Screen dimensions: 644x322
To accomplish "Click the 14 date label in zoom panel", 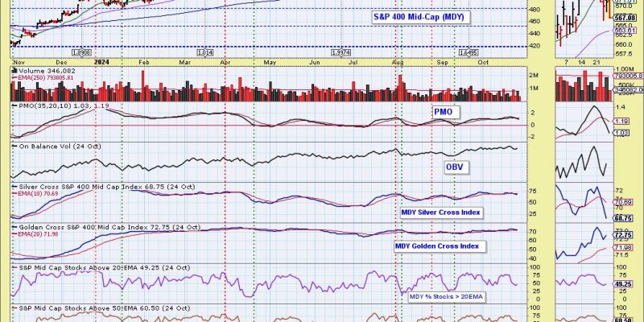I will coord(581,62).
